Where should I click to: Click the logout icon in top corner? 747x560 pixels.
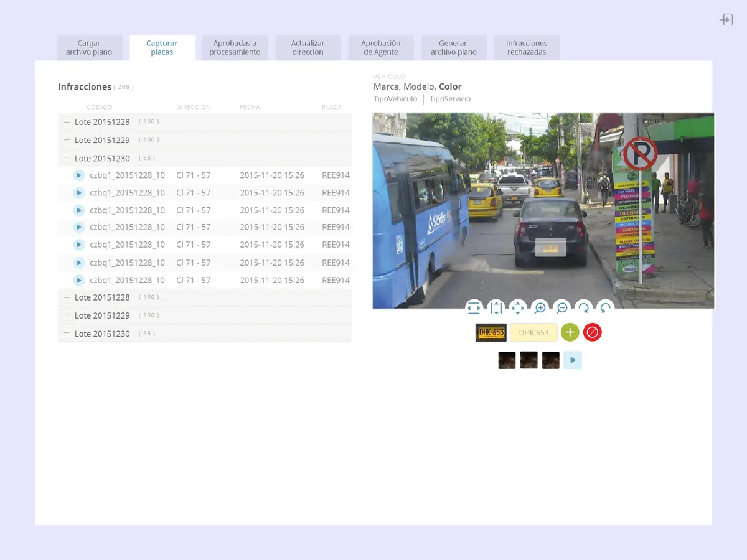click(726, 19)
